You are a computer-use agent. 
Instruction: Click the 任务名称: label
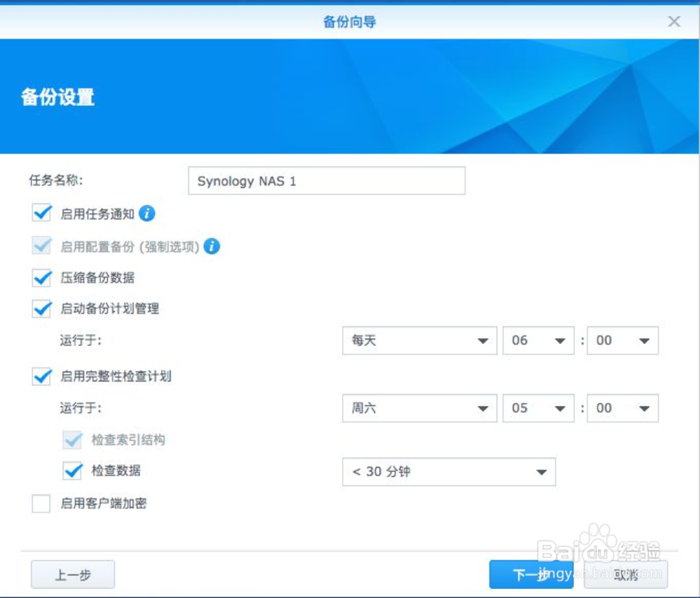(56, 180)
